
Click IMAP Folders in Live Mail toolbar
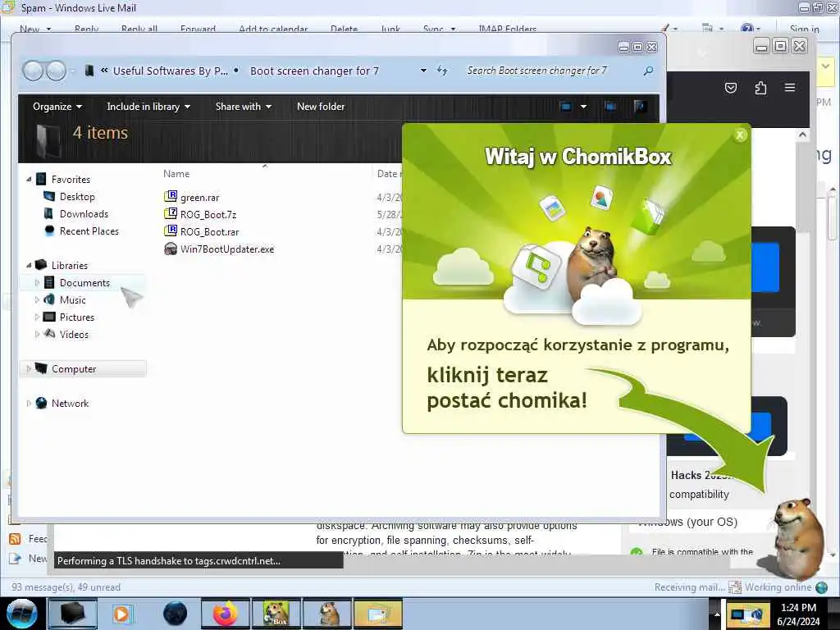pyautogui.click(x=507, y=29)
